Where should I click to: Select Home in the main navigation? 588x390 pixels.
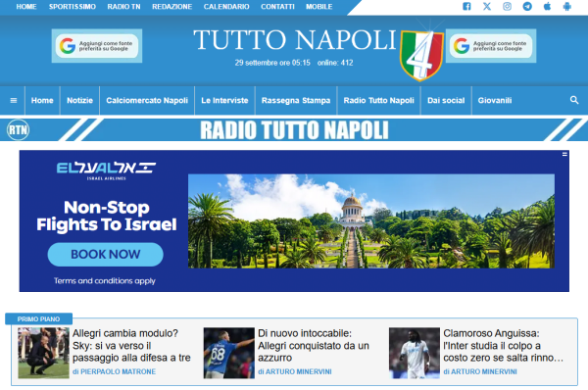point(42,101)
